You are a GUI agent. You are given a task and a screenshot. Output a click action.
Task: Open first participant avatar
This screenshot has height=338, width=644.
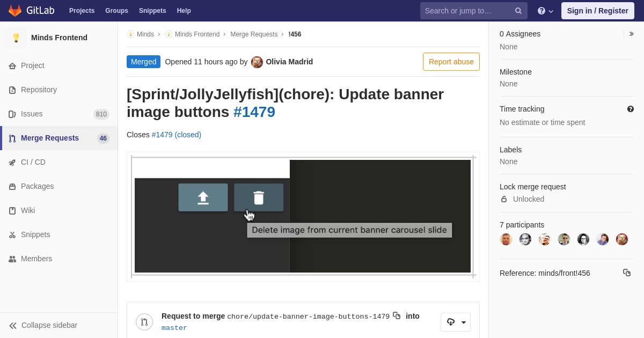click(506, 239)
